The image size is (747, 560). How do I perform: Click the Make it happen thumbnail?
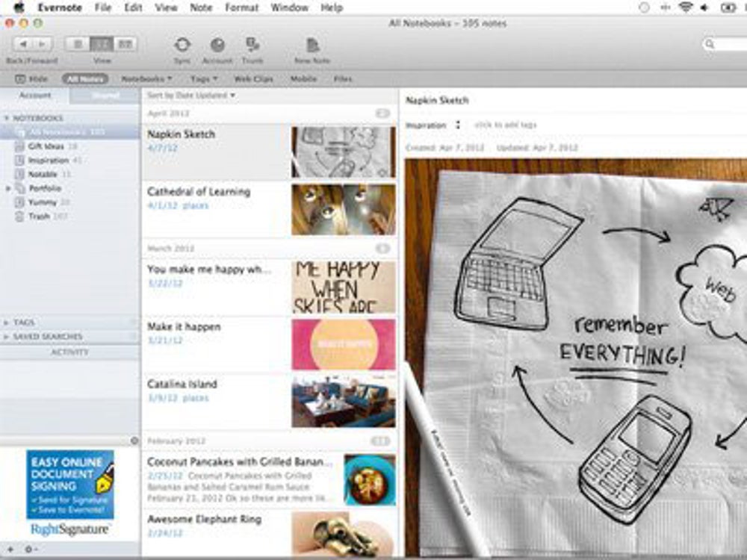tap(343, 344)
